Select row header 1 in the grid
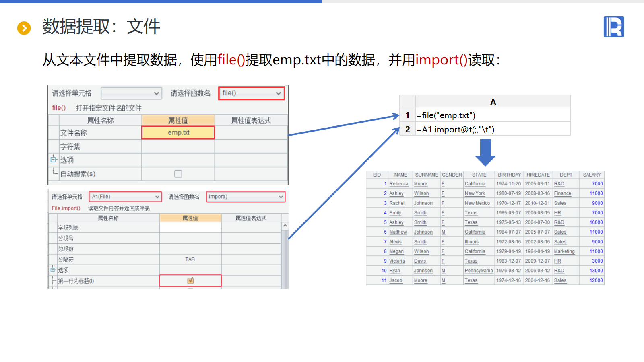 point(407,115)
